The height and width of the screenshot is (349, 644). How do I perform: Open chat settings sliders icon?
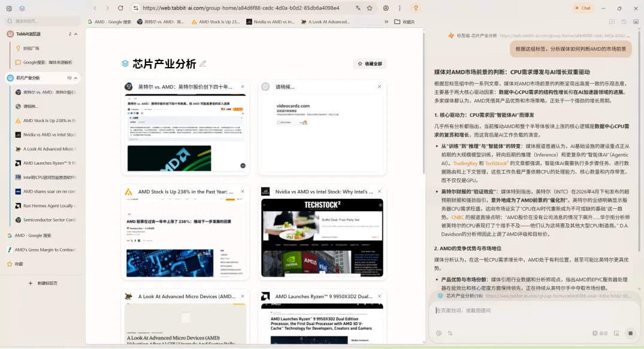450,333
